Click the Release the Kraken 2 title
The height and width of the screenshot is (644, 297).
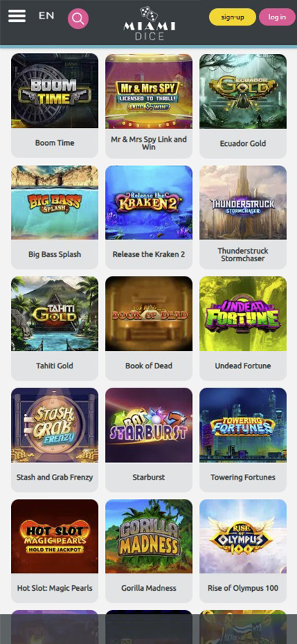point(148,254)
